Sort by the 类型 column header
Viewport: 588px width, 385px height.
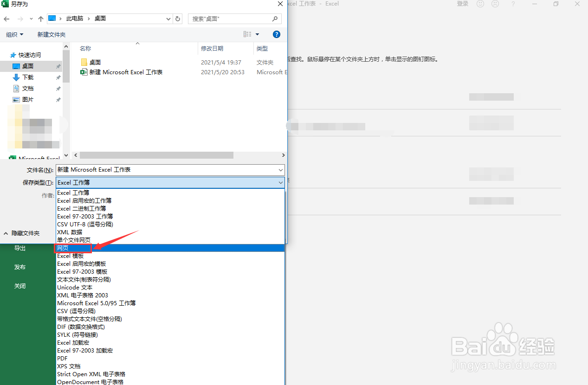tap(262, 48)
